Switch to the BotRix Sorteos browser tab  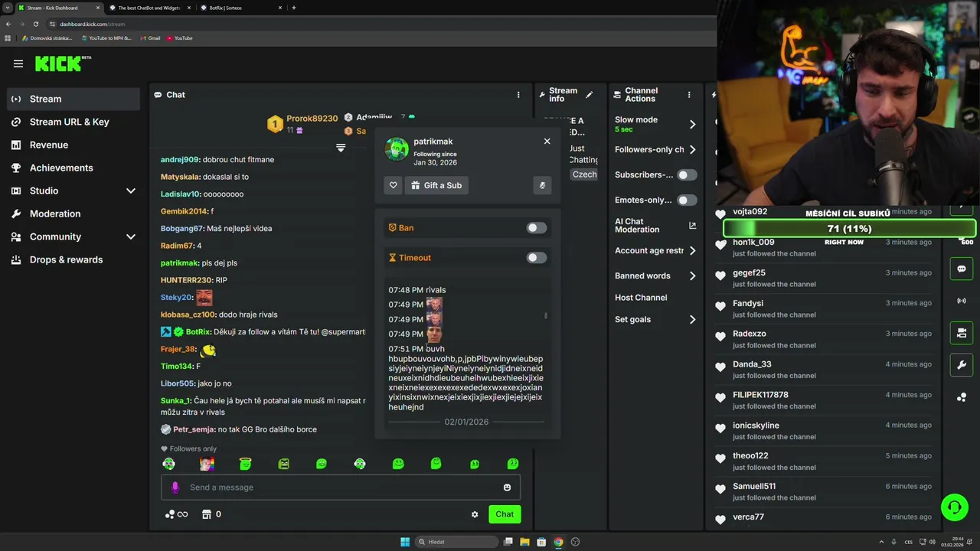coord(240,8)
